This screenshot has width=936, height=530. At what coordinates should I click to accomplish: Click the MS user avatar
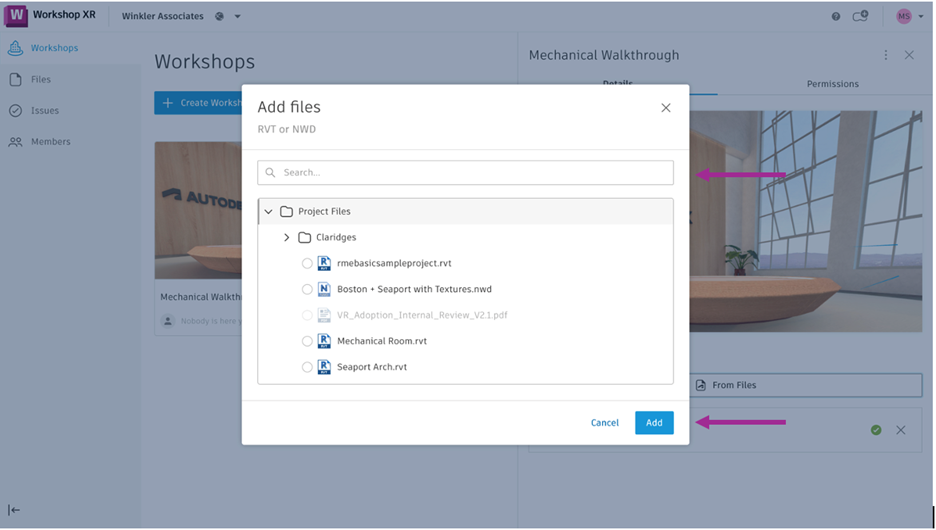904,16
